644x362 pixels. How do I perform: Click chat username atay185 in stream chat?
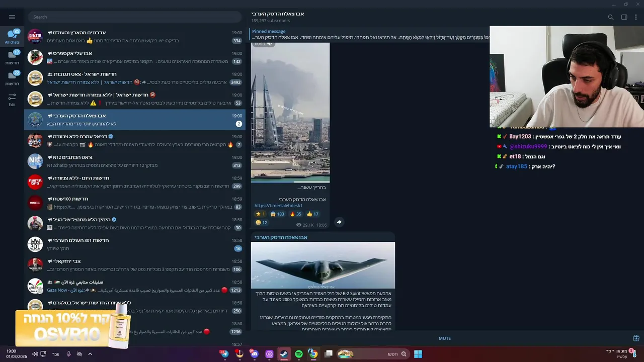[x=517, y=166]
